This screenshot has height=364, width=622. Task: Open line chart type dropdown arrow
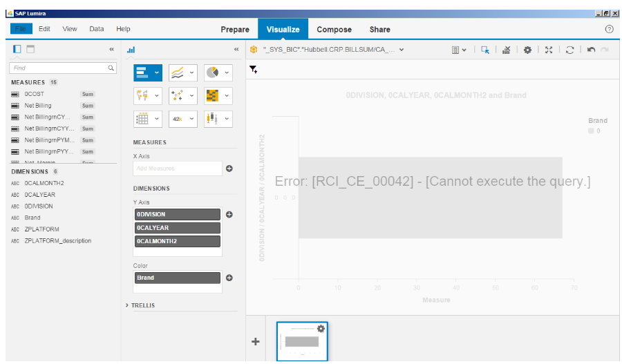coord(191,73)
